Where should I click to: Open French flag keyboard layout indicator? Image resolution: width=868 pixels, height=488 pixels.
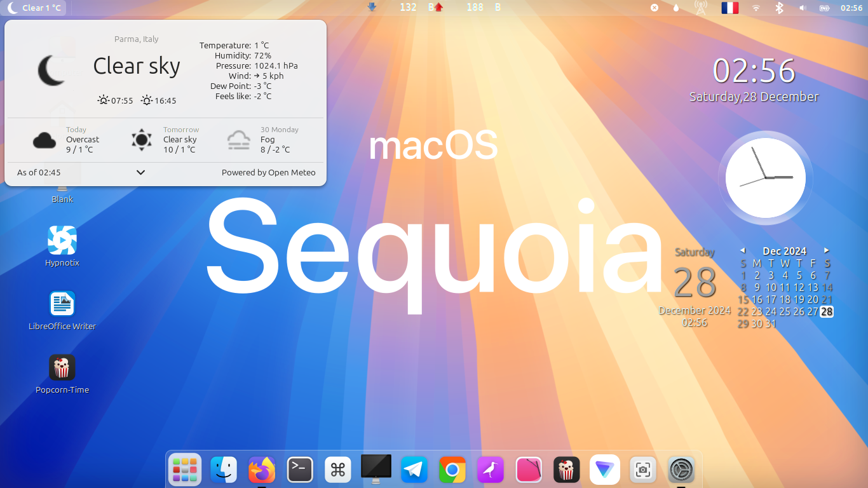[729, 8]
